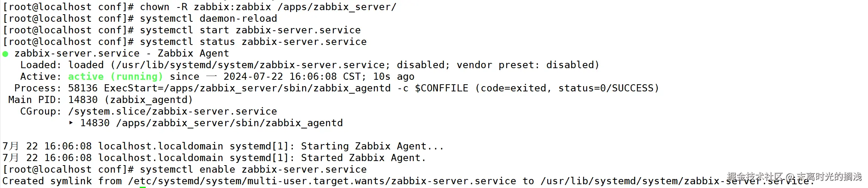Click the green service status dot
Viewport: 868px width, 188px height.
(x=5, y=54)
